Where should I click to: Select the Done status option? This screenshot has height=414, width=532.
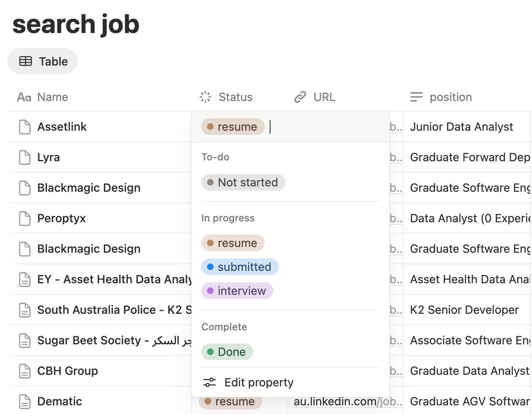click(227, 352)
